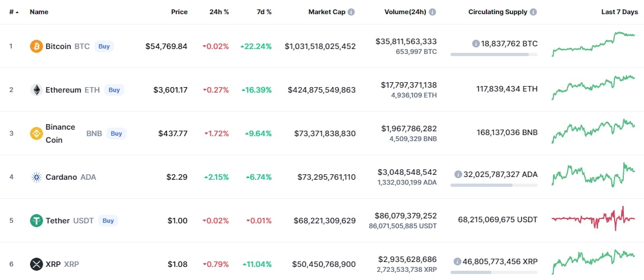Screen dimensions: 644x280
Task: Click Buy button next to Binance Coin
Action: [117, 133]
